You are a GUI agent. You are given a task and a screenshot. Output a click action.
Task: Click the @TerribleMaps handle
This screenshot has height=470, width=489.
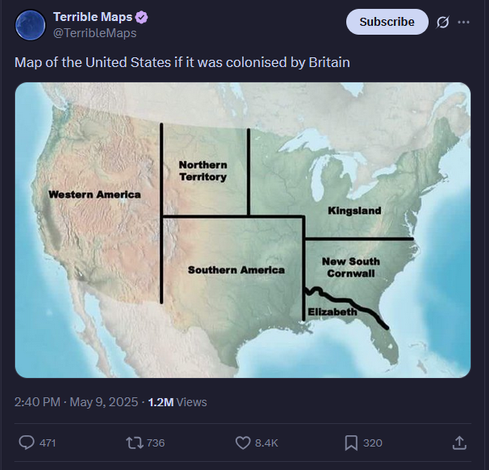pos(95,33)
